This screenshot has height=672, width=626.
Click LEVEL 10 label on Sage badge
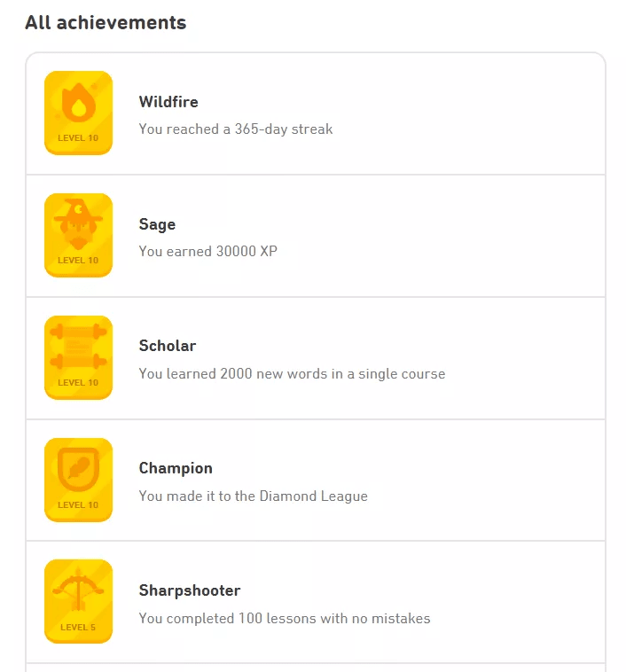(78, 261)
